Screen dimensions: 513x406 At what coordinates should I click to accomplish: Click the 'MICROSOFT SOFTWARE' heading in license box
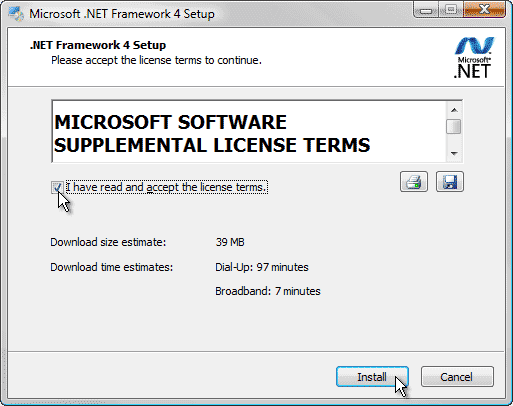pos(170,122)
